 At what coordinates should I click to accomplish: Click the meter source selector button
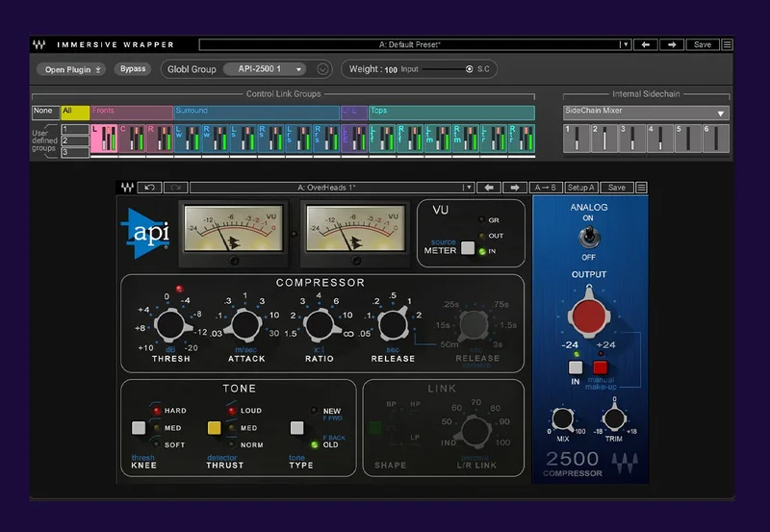tap(468, 248)
